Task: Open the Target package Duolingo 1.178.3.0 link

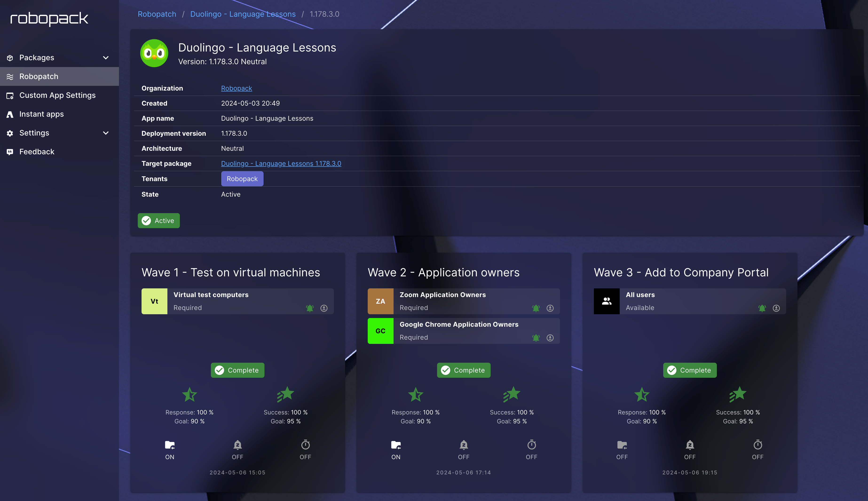Action: [281, 163]
